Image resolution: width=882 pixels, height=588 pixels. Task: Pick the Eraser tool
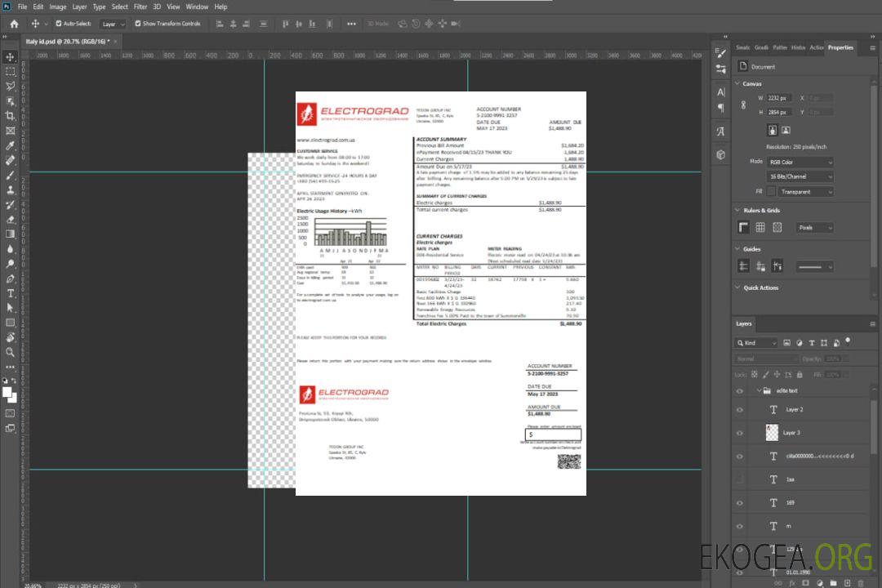tap(11, 219)
